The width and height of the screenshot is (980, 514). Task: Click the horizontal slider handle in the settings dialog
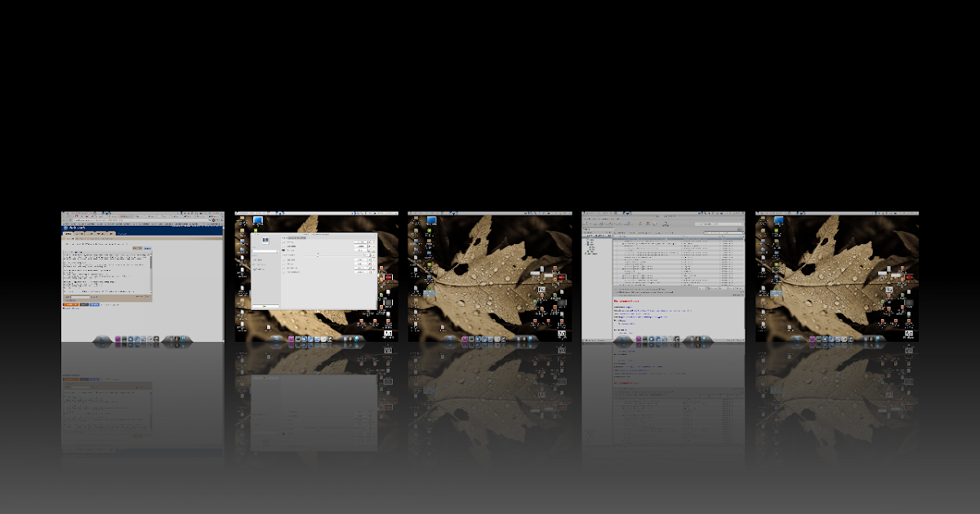click(318, 255)
